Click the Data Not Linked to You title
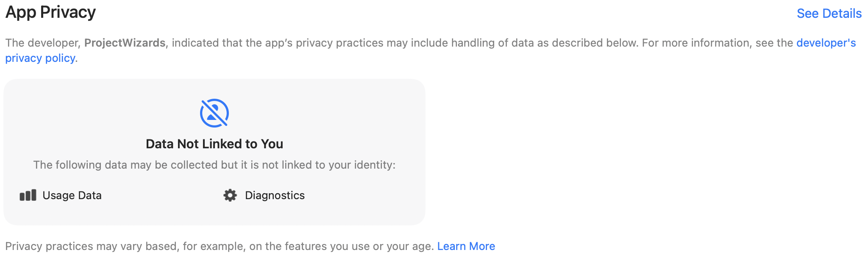This screenshot has height=261, width=868. point(214,143)
